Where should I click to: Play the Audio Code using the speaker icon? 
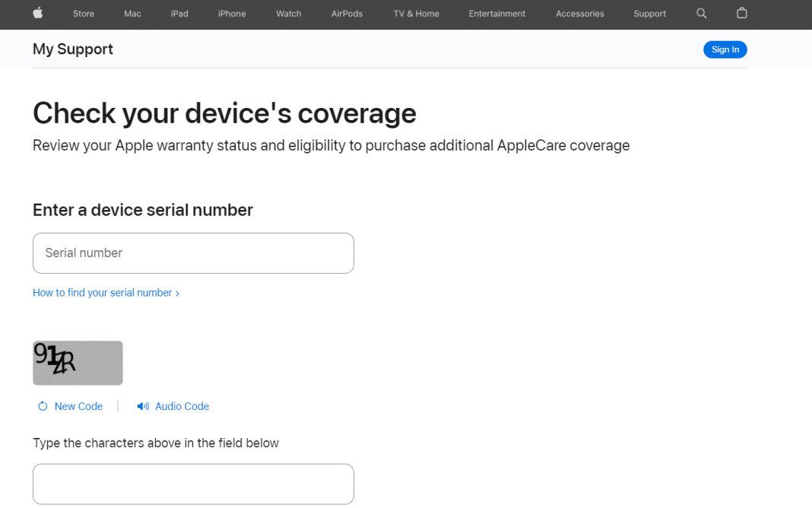[142, 406]
